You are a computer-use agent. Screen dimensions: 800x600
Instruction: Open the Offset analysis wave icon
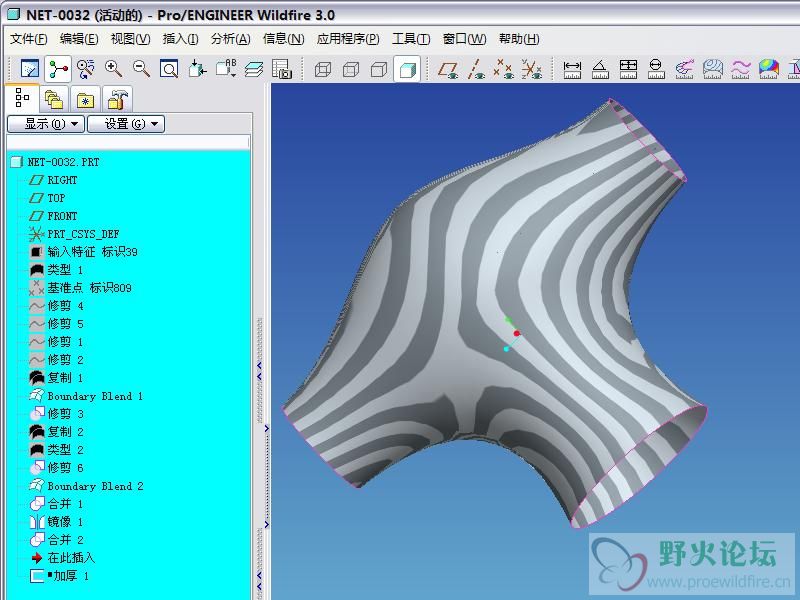pos(740,68)
